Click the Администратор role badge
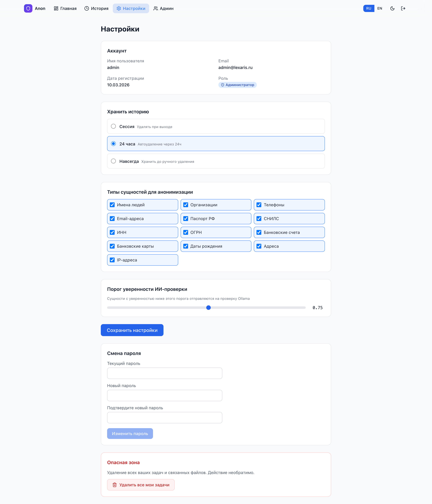This screenshot has height=504, width=432. pos(237,85)
